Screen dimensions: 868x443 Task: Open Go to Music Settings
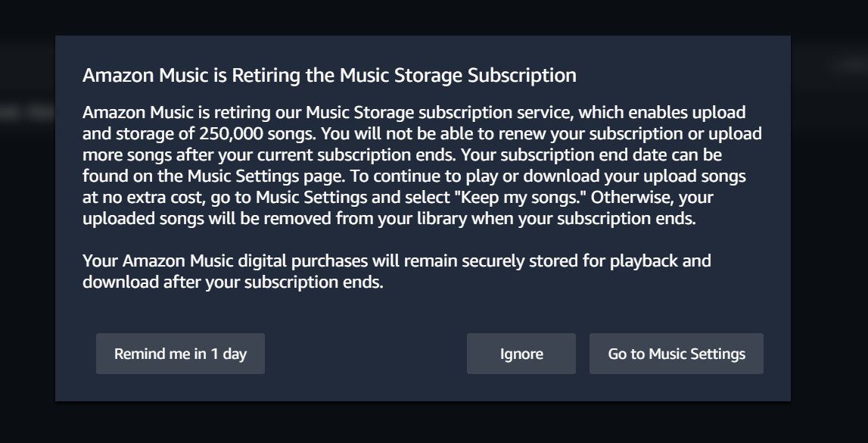[677, 354]
